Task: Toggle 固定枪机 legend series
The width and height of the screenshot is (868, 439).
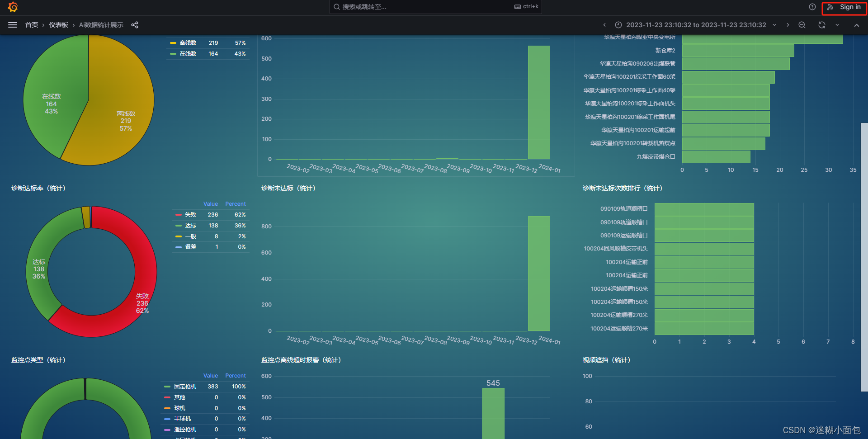Action: point(185,387)
